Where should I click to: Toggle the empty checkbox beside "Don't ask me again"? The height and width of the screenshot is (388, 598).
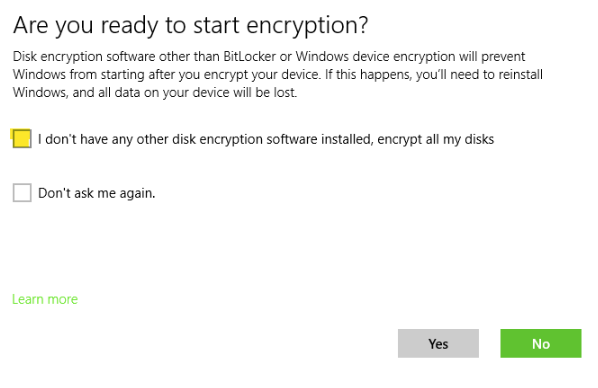pos(22,193)
